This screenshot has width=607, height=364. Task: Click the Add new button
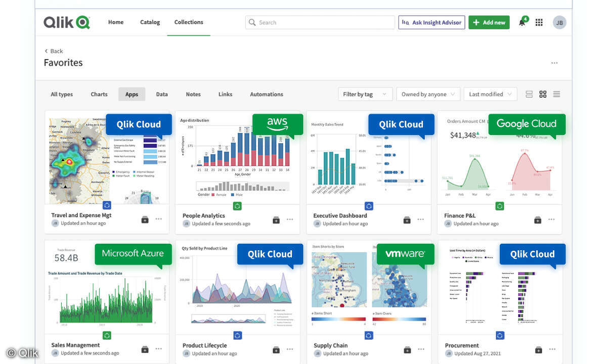point(489,22)
